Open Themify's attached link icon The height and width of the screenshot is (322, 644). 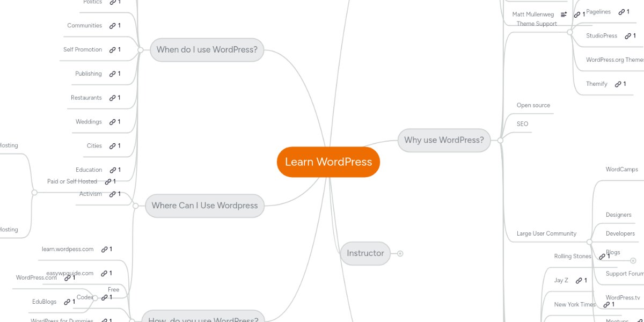618,84
